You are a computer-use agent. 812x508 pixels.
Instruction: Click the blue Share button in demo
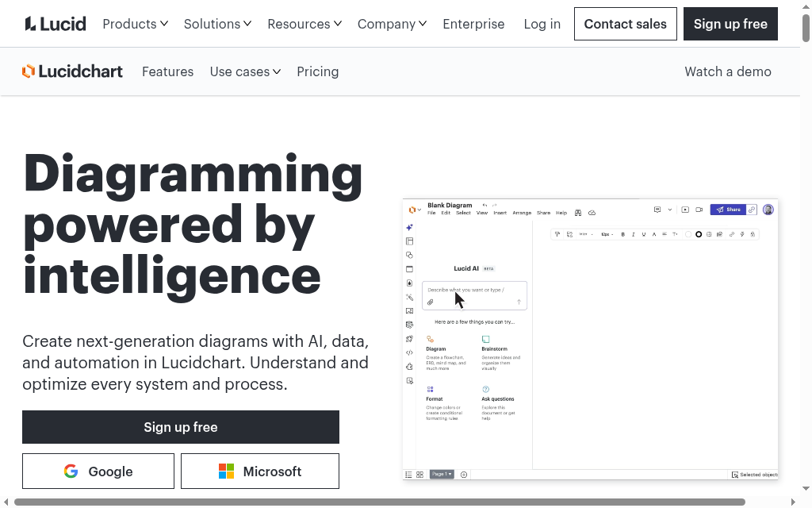(728, 210)
